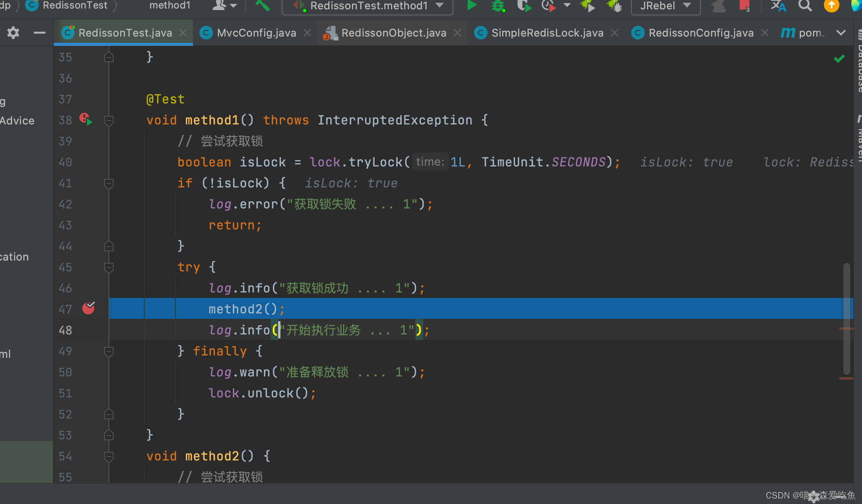Run RedissonTest.method1 with the green play button

pos(471,5)
